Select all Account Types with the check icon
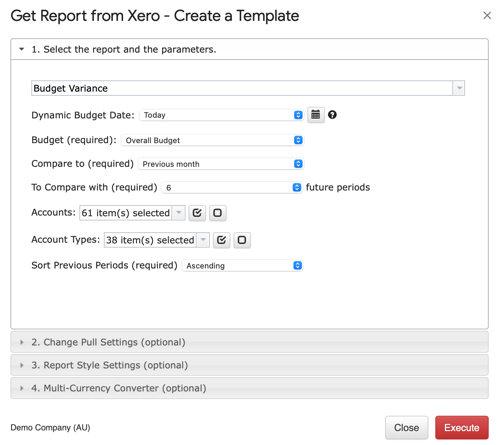 click(x=222, y=240)
